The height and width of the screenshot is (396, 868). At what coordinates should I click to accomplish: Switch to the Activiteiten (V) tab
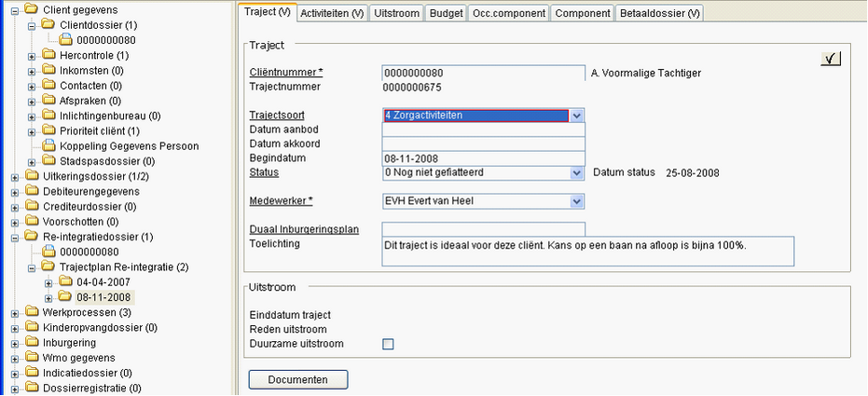[332, 13]
